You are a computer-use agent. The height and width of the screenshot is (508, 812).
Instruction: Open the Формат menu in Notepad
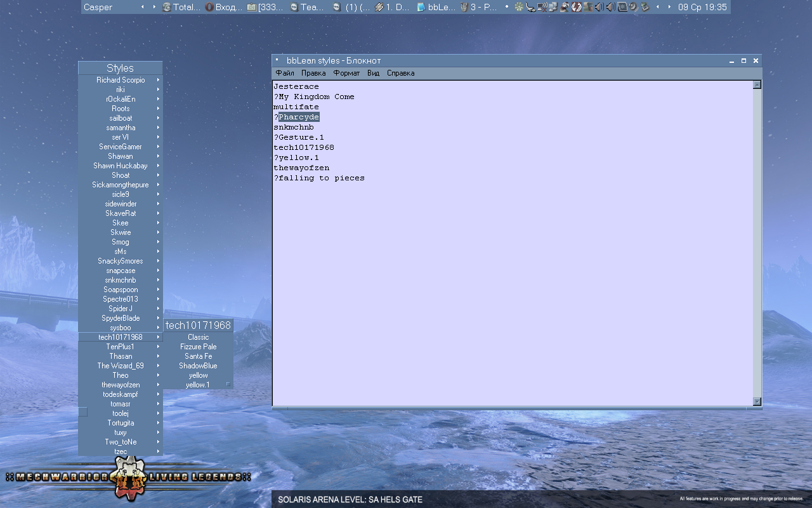pos(346,73)
